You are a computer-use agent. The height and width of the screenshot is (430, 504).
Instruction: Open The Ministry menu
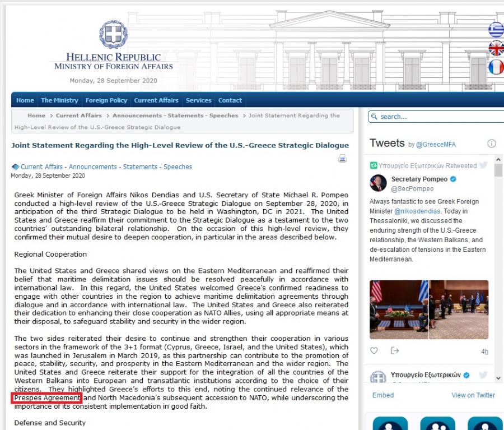(59, 100)
